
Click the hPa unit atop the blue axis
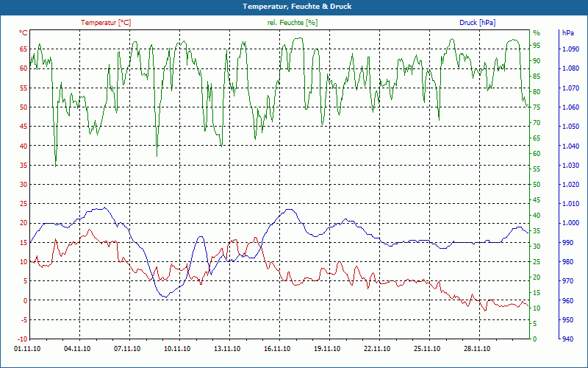[567, 33]
